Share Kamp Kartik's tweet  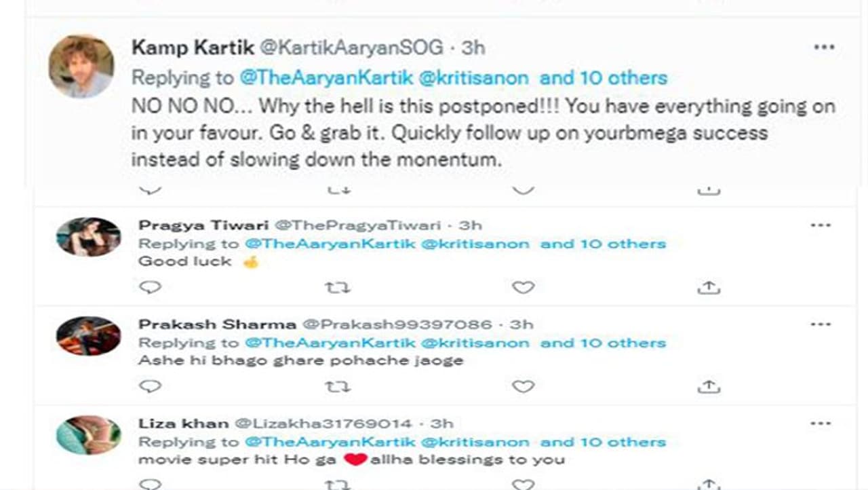pyautogui.click(x=708, y=191)
